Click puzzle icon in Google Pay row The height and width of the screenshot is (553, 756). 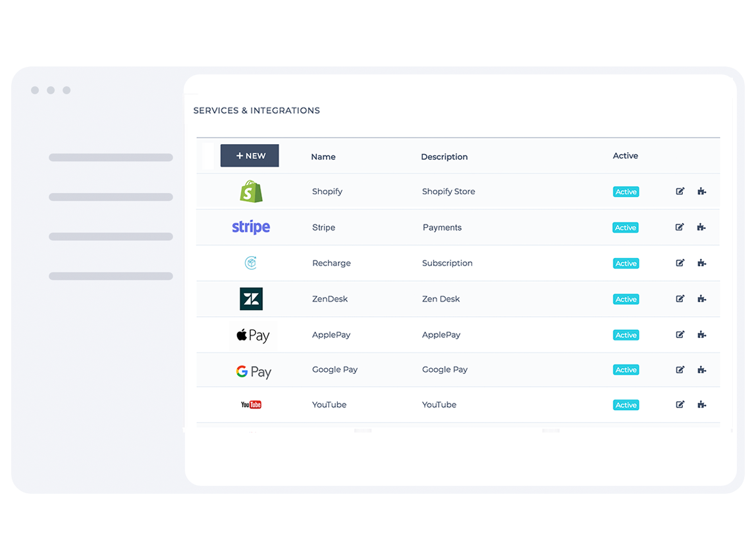(x=701, y=370)
